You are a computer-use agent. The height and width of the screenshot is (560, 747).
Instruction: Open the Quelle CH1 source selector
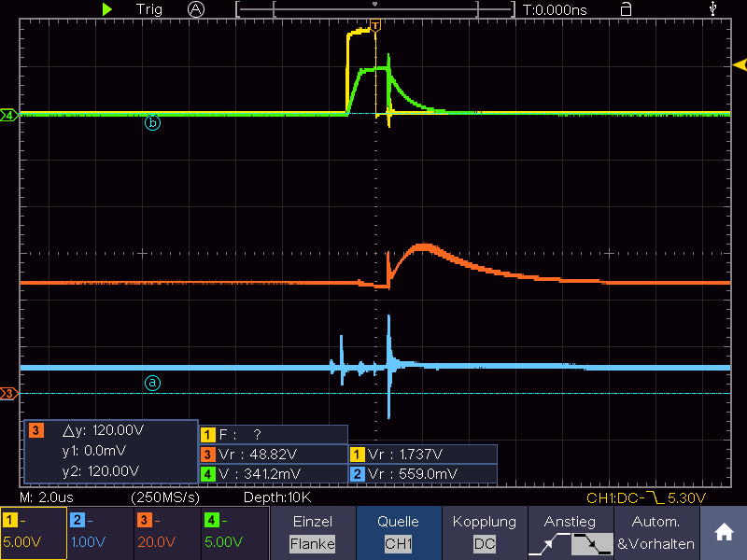tap(399, 532)
